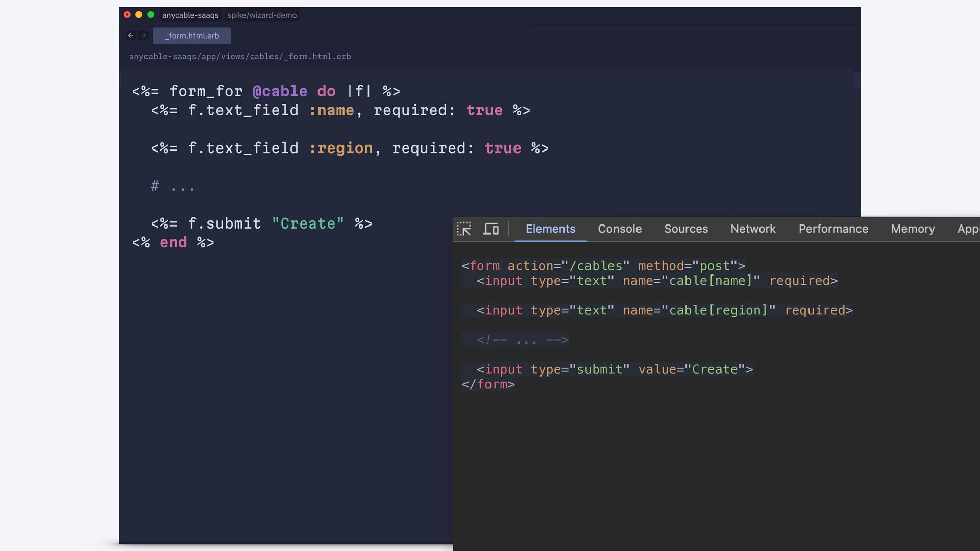The height and width of the screenshot is (551, 980).
Task: Click the _form.html.erb file path breadcrumb
Action: tap(240, 57)
